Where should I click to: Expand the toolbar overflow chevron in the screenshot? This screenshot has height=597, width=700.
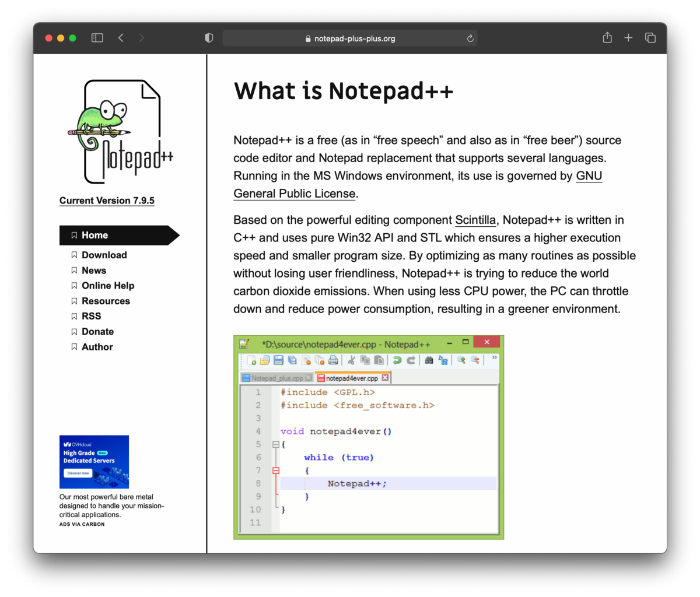pyautogui.click(x=494, y=357)
